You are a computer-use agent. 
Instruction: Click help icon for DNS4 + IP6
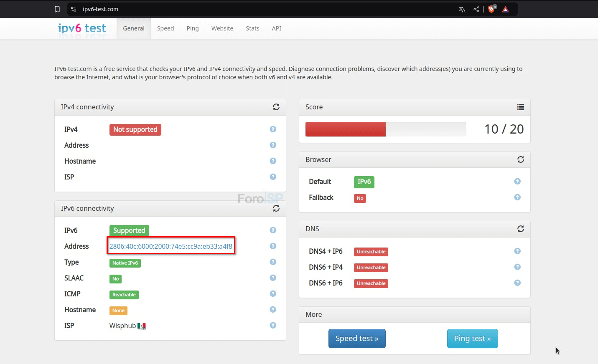click(x=517, y=251)
